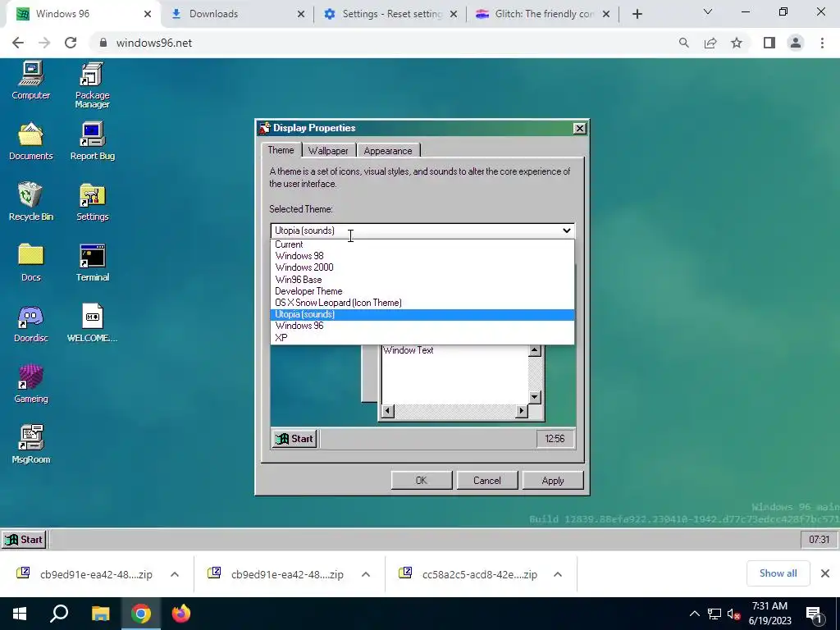The image size is (840, 630).
Task: Choose XP theme option
Action: [422, 338]
